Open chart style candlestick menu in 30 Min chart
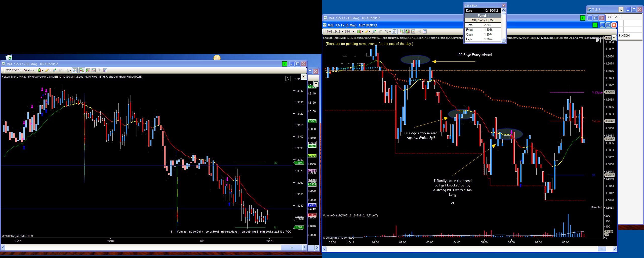 40,70
